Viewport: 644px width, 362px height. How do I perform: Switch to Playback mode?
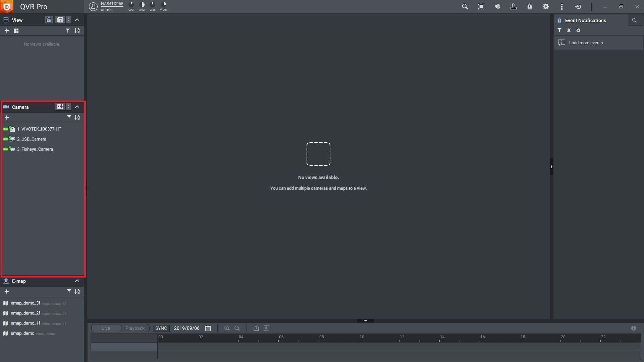135,328
